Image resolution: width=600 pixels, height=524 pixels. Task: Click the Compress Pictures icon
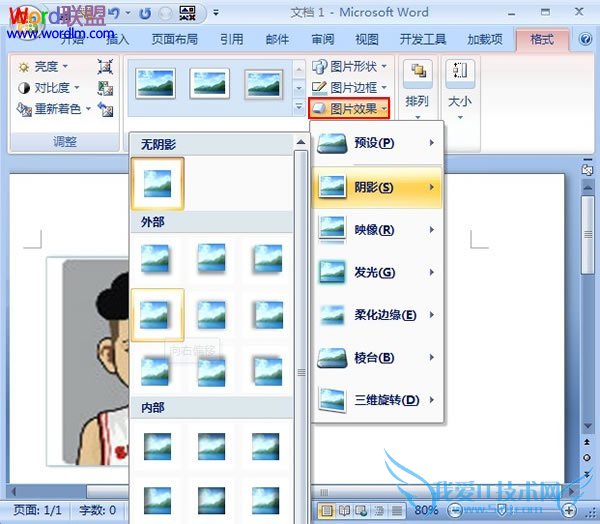(105, 67)
